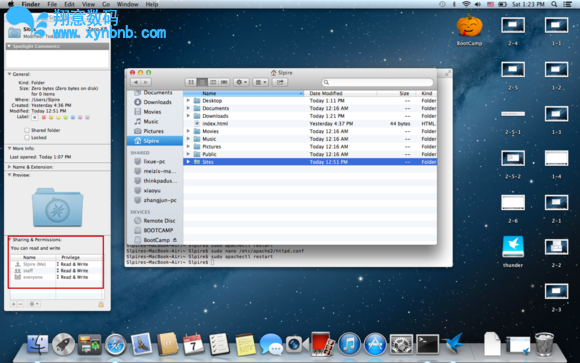This screenshot has height=363, width=580.
Task: Expand the Downloads folder row in list
Action: pyautogui.click(x=188, y=116)
